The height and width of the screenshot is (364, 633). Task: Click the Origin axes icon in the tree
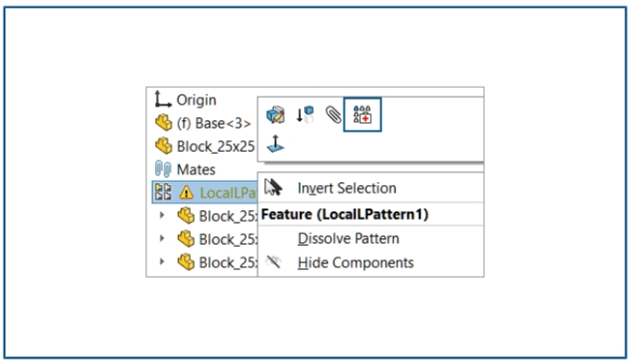163,100
